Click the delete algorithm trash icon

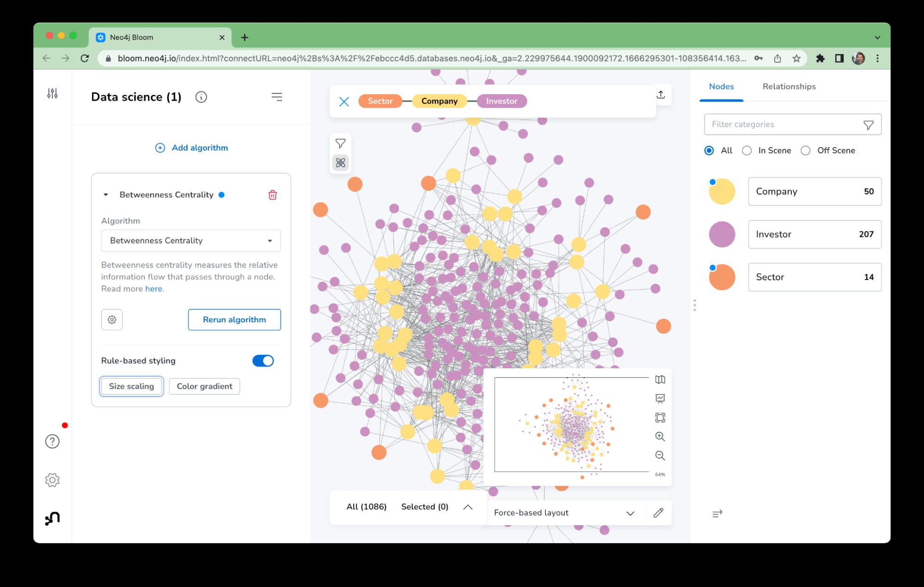click(x=273, y=194)
